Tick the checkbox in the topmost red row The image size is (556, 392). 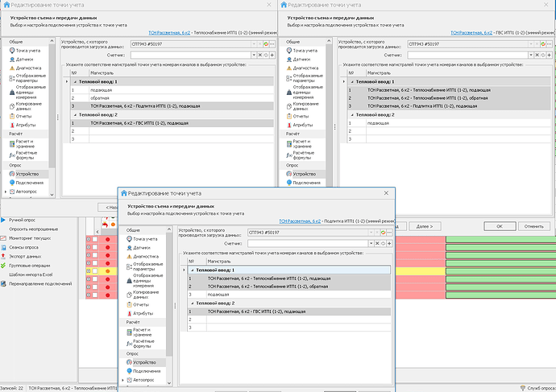point(95,239)
